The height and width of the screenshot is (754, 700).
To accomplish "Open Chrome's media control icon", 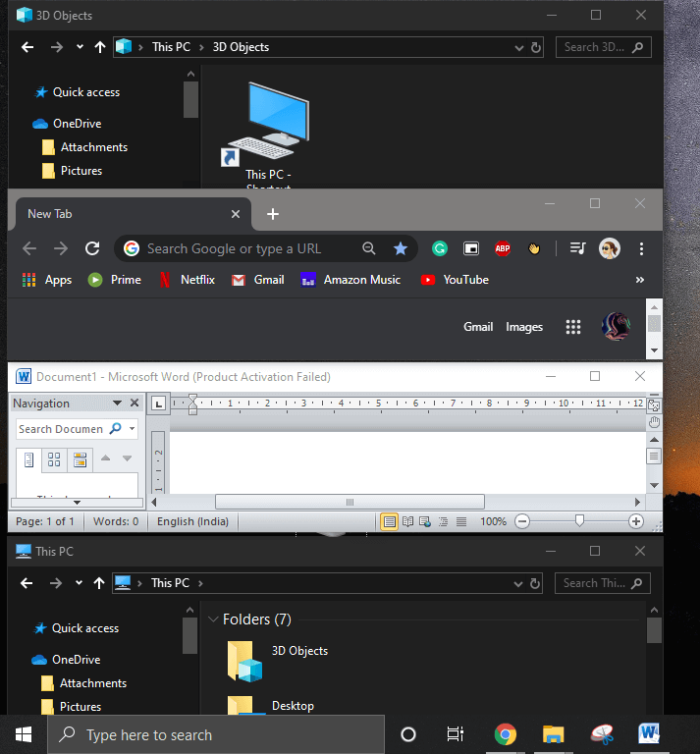I will click(x=577, y=249).
